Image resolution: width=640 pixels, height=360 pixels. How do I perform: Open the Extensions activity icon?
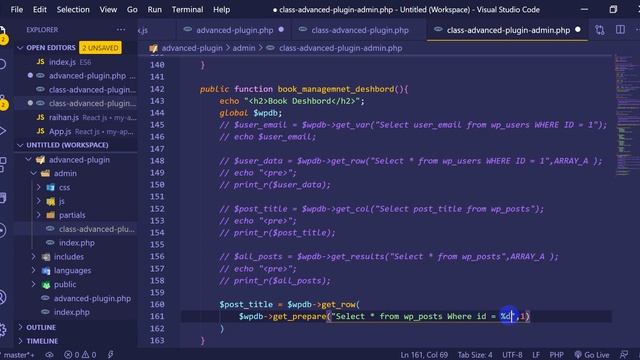(3, 164)
